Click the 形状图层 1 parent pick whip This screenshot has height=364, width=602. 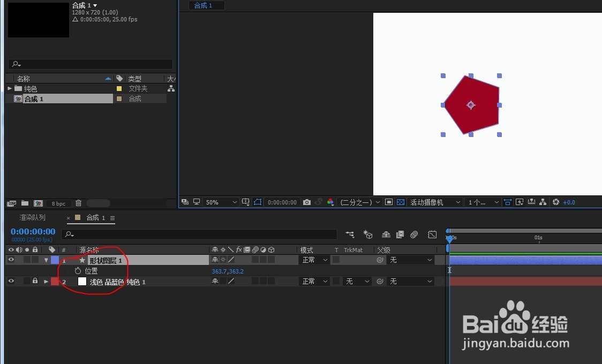click(380, 260)
